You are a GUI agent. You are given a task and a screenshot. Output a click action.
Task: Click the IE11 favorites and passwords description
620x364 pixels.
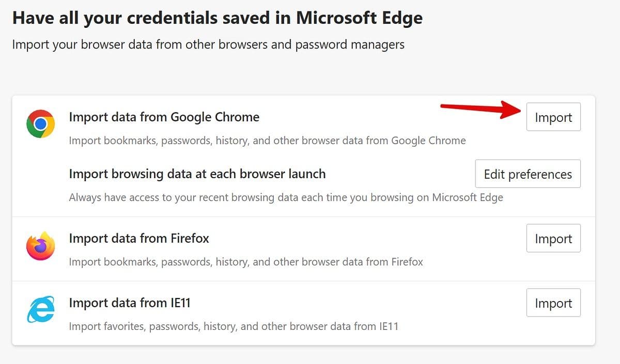[234, 326]
